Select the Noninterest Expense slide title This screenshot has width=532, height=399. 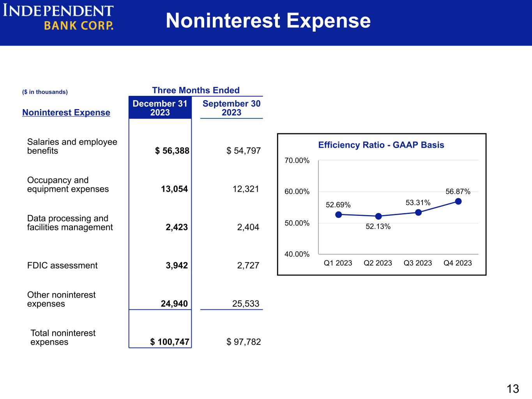[x=268, y=21]
